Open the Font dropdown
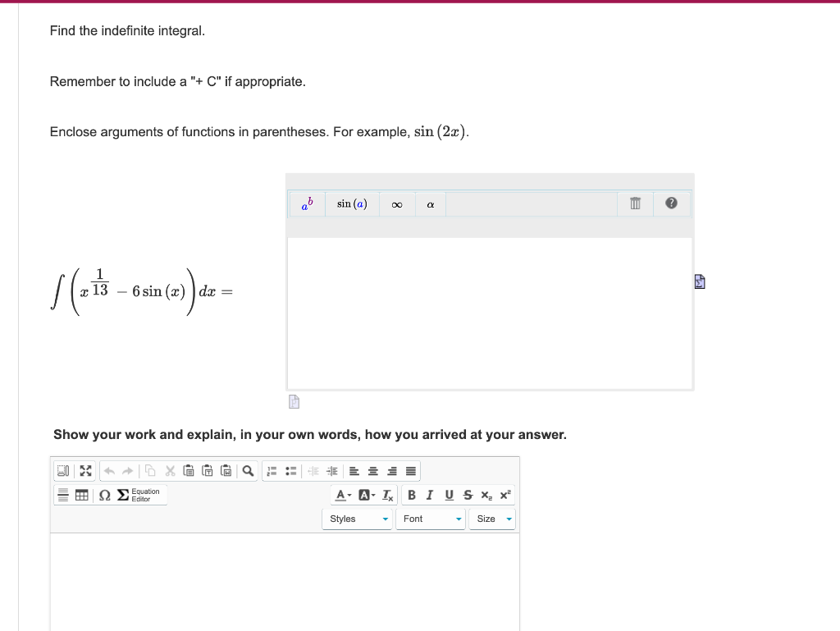 click(x=430, y=519)
